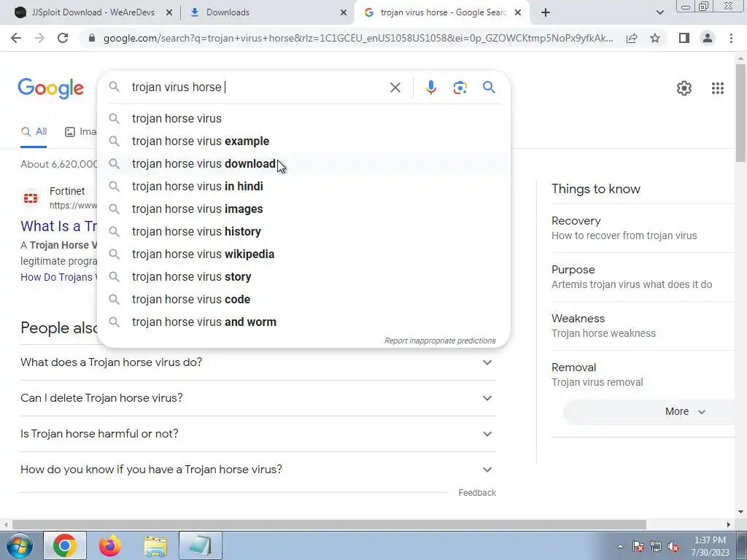This screenshot has height=560, width=747.
Task: Click the muted volume tray icon
Action: pos(673,547)
